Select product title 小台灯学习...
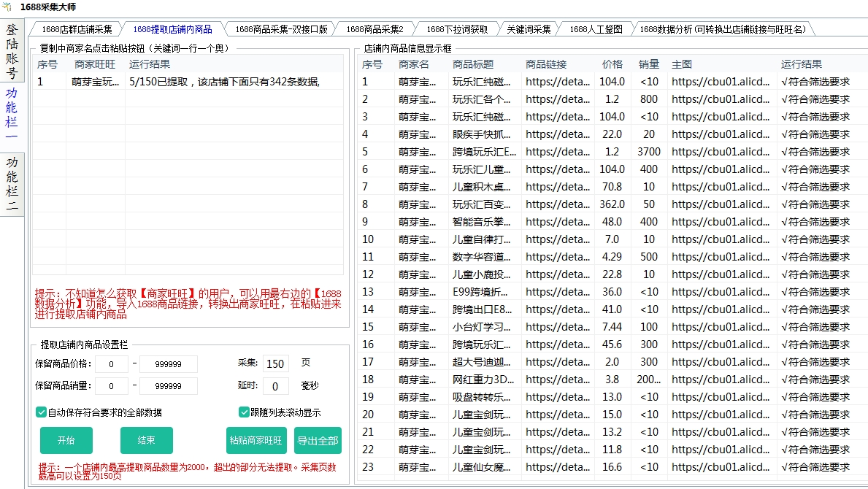 click(482, 327)
